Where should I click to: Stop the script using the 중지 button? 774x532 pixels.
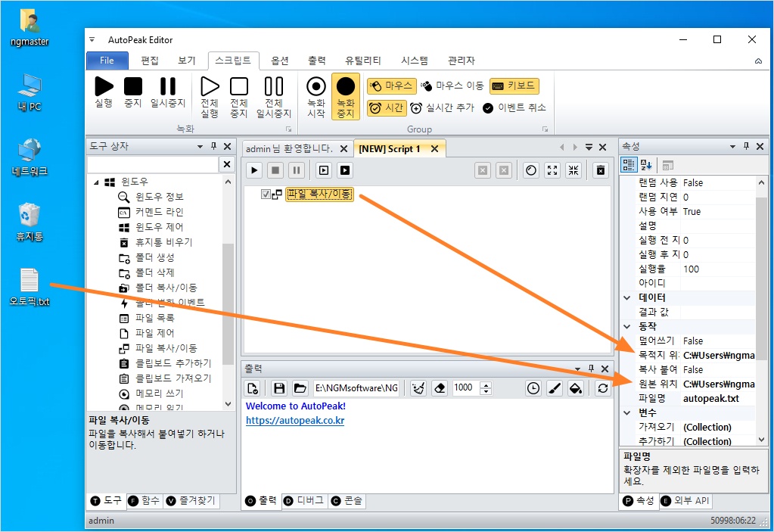pos(133,92)
